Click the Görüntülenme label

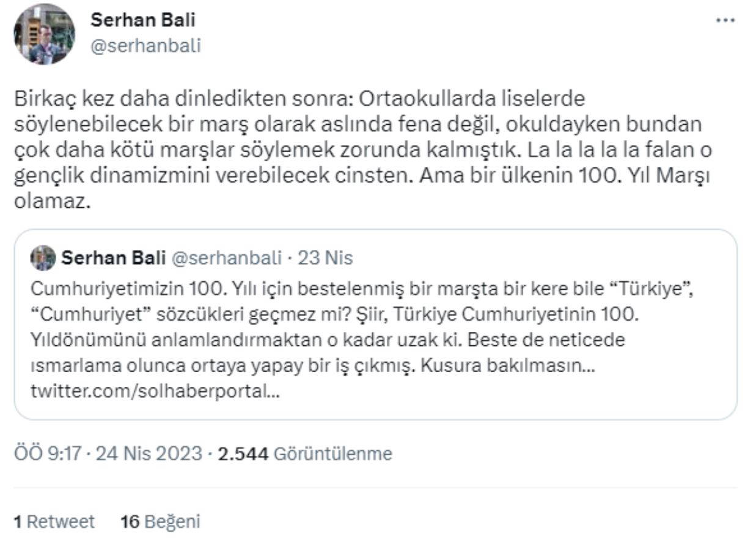332,453
